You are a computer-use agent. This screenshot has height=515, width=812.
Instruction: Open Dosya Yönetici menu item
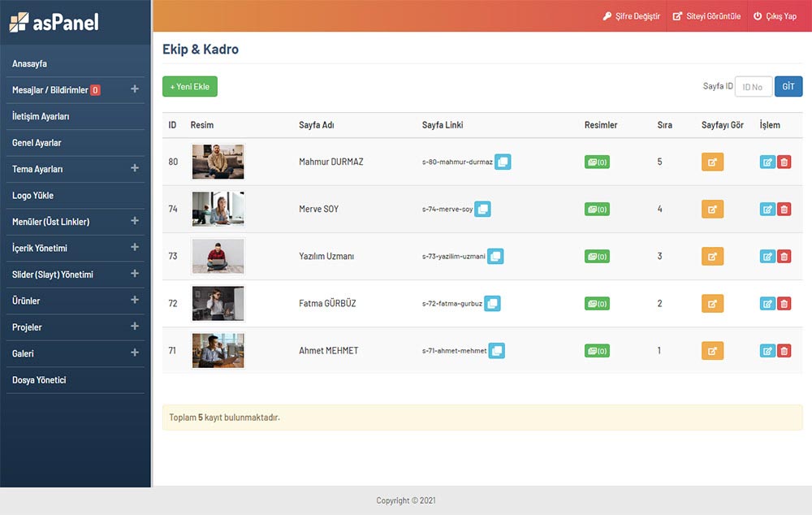pyautogui.click(x=39, y=379)
